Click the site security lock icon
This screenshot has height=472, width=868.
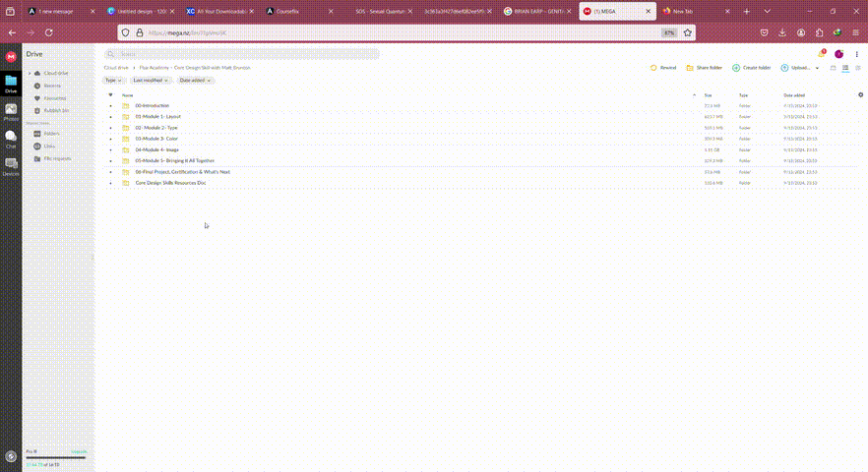[140, 32]
